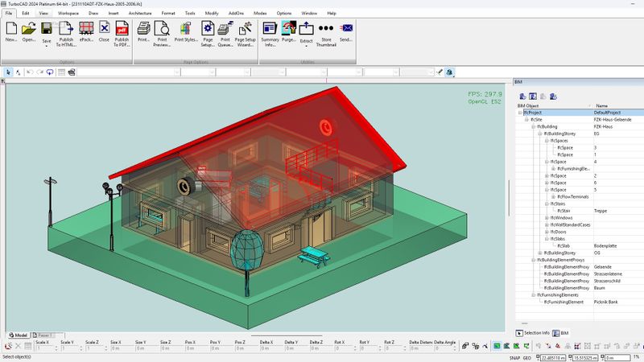
Task: Click the format painter brush icon
Action: (440, 72)
